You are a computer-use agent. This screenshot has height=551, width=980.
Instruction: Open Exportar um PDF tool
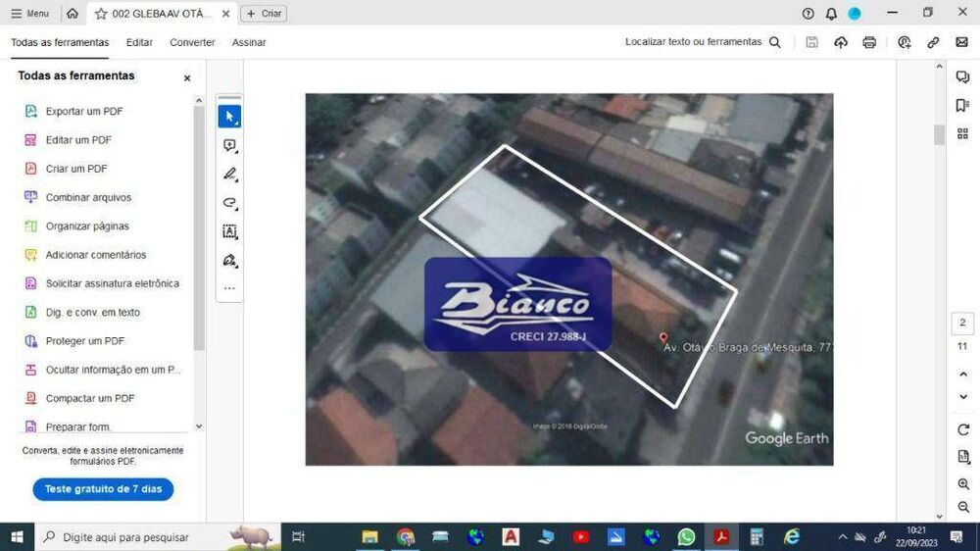(x=83, y=112)
